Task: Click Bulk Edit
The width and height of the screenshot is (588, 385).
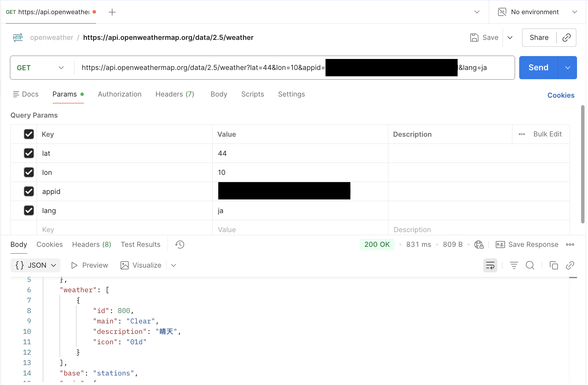Action: coord(547,134)
